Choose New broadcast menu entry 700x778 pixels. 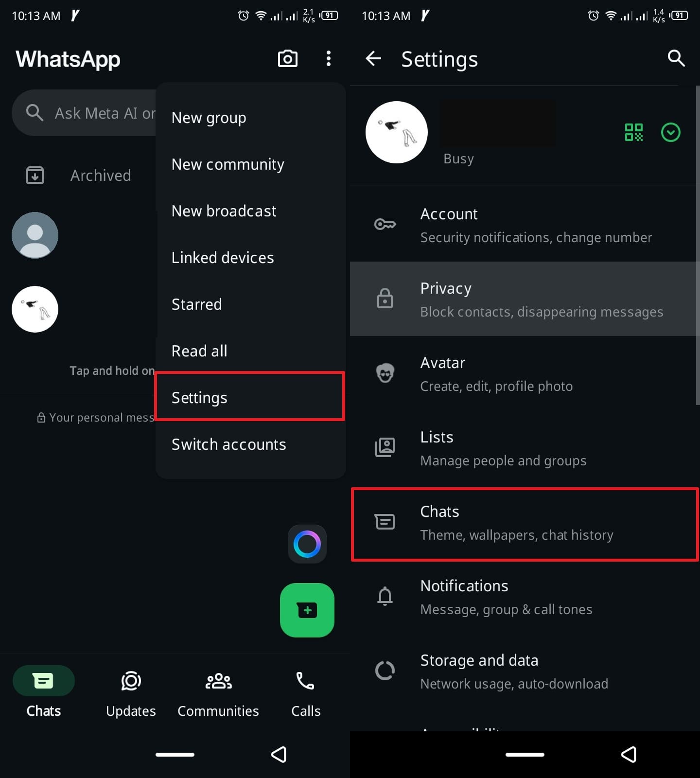coord(251,211)
